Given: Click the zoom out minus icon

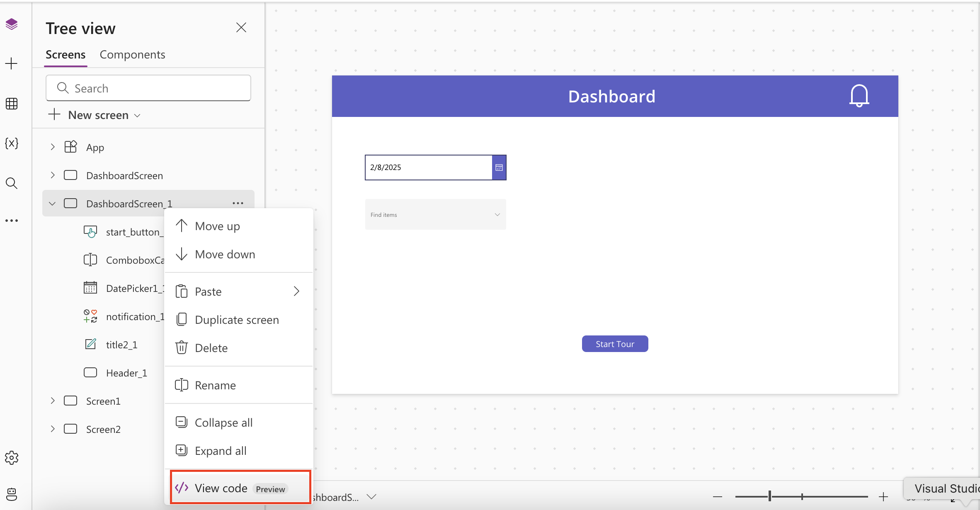Looking at the screenshot, I should [x=718, y=496].
